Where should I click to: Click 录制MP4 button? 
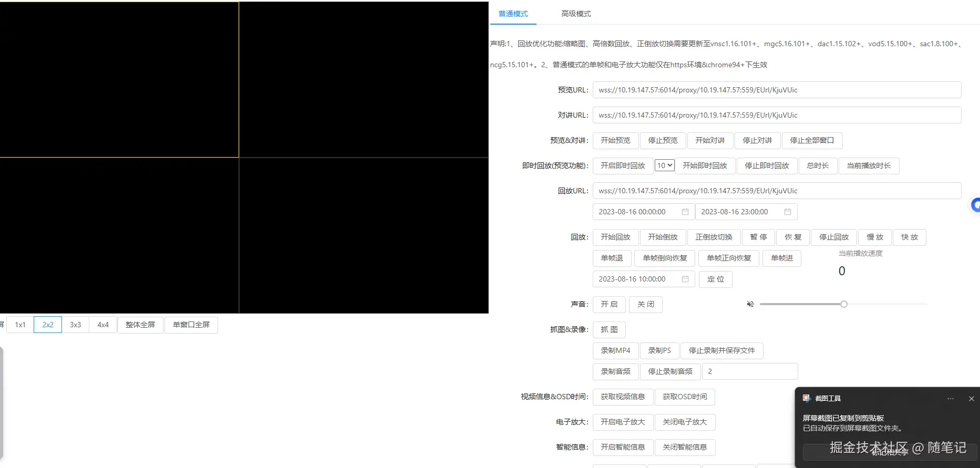(x=616, y=350)
